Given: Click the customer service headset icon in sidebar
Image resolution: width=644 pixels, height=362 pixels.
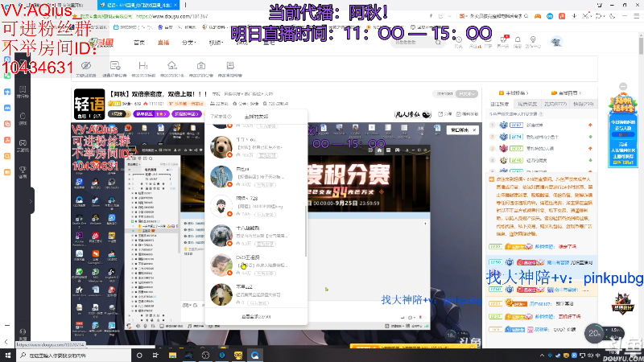Looking at the screenshot, I should pyautogui.click(x=23, y=333).
